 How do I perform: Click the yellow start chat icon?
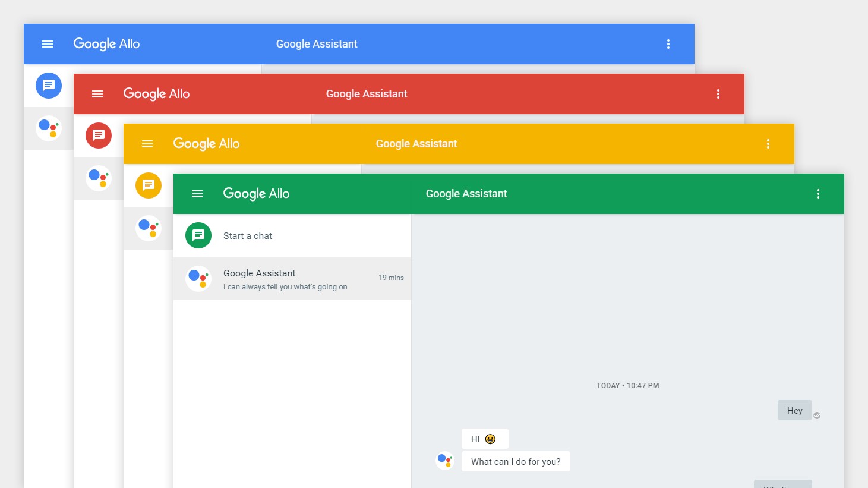[x=149, y=185]
